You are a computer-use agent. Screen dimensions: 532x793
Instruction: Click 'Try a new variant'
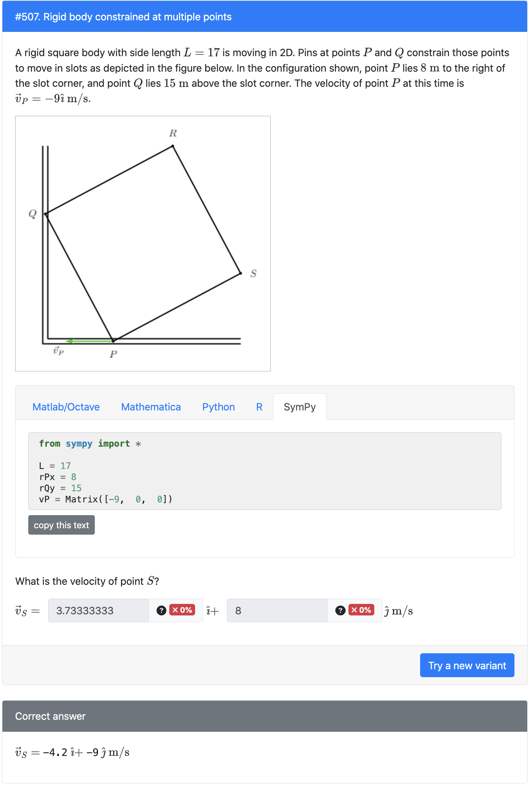point(467,665)
